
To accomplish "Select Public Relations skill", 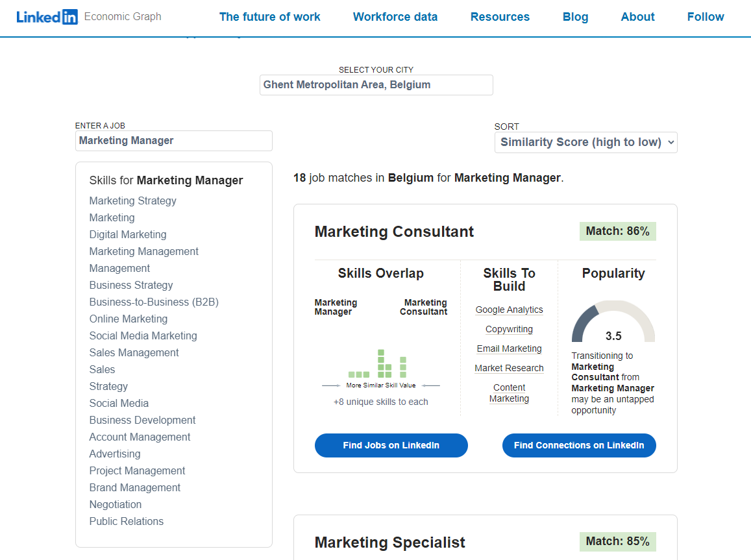I will (x=127, y=521).
